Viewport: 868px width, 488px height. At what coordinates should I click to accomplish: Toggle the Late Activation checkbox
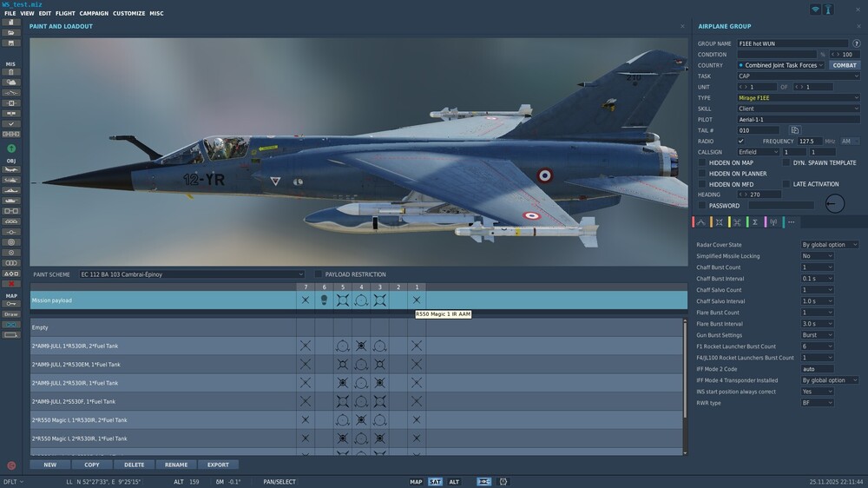(x=786, y=184)
